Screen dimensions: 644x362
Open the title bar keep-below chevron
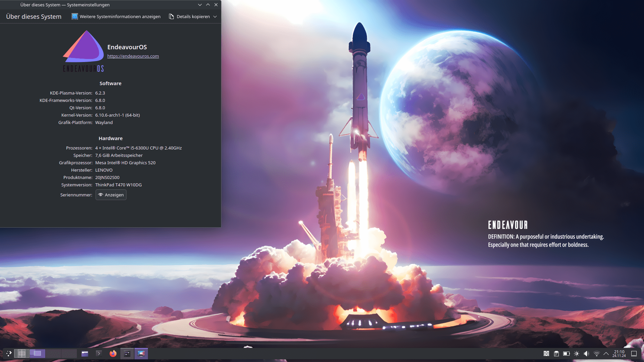click(x=200, y=5)
